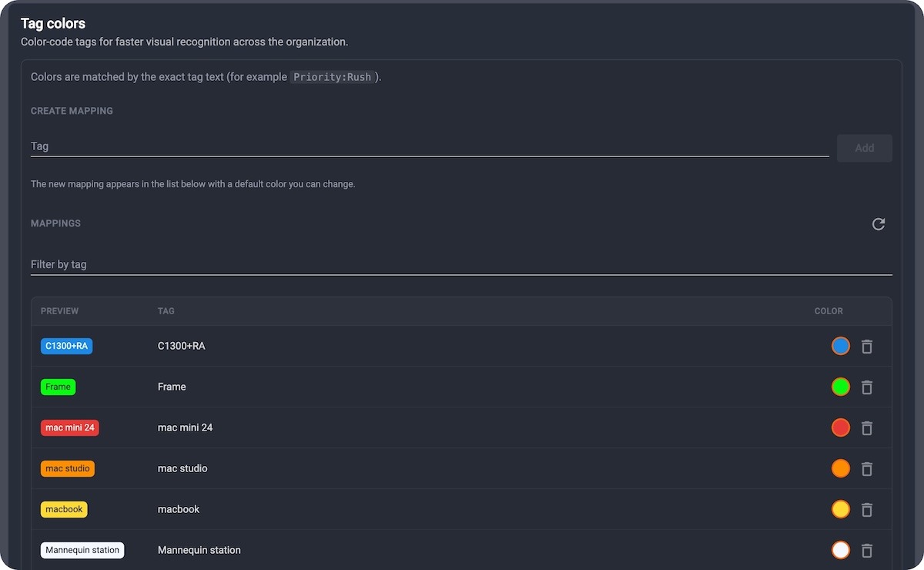Open the red color swatch for mac mini 24
The image size is (924, 570).
click(x=841, y=427)
